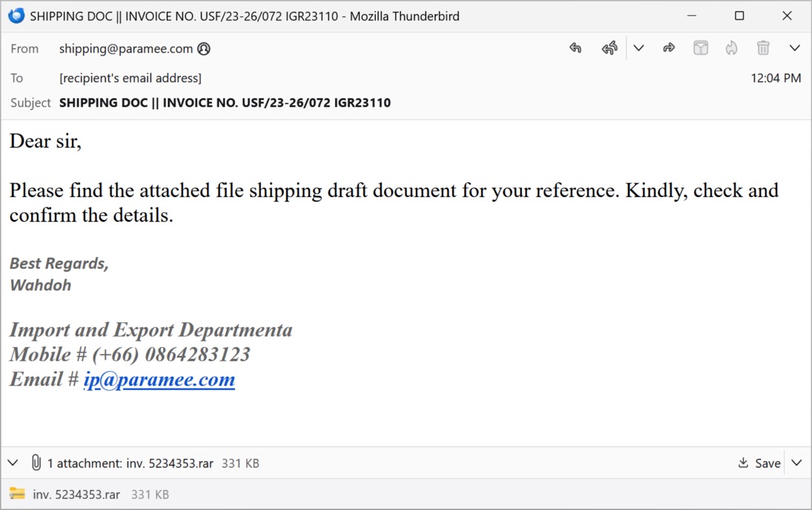Select the inv. 5234353.rar attachment file

(76, 494)
